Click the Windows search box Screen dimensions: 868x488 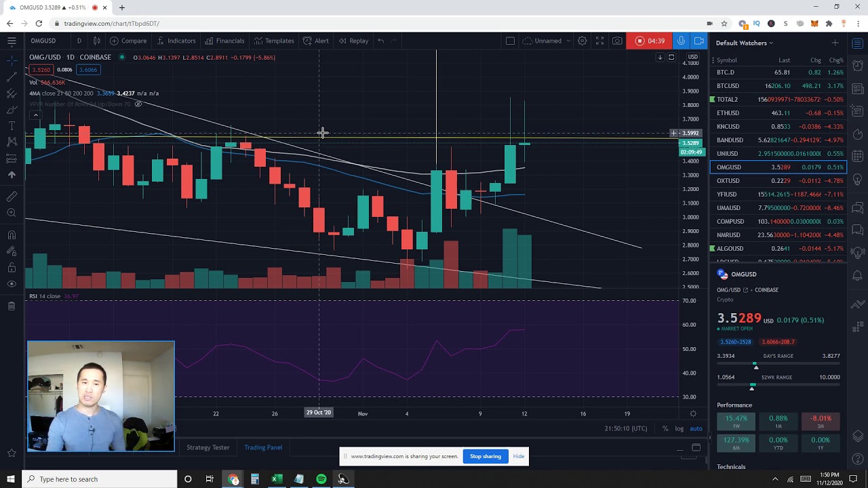tap(100, 479)
